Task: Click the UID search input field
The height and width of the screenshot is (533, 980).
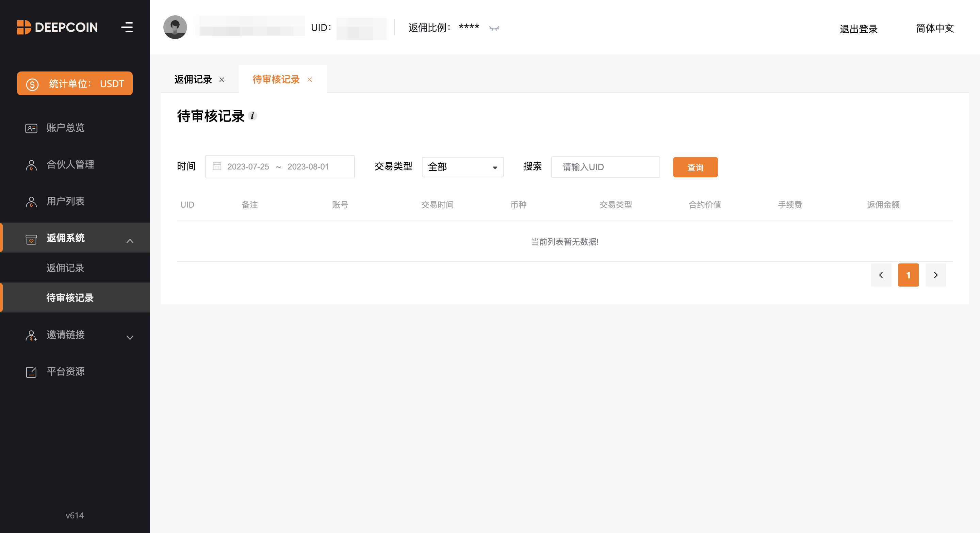Action: 605,167
